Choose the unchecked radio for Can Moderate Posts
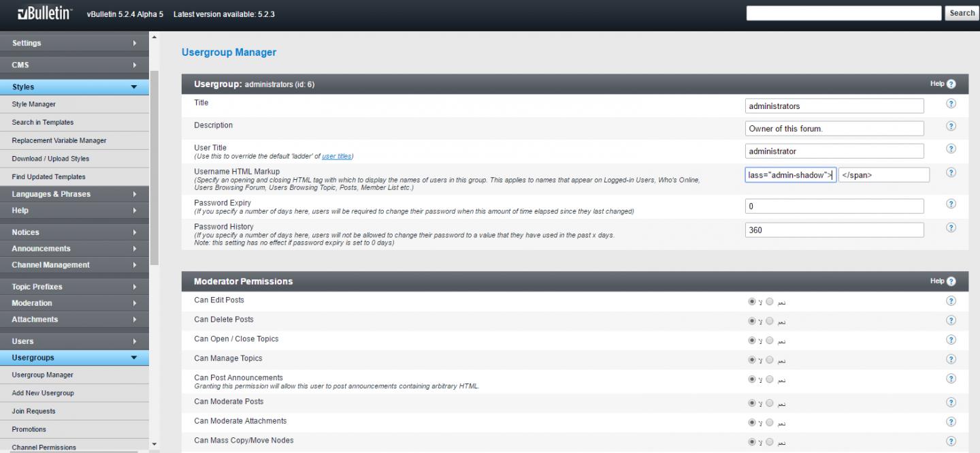The height and width of the screenshot is (453, 980). [x=770, y=403]
